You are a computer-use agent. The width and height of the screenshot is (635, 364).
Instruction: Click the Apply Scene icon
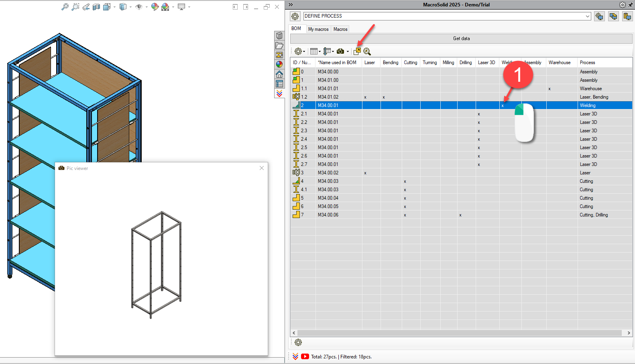coord(165,7)
